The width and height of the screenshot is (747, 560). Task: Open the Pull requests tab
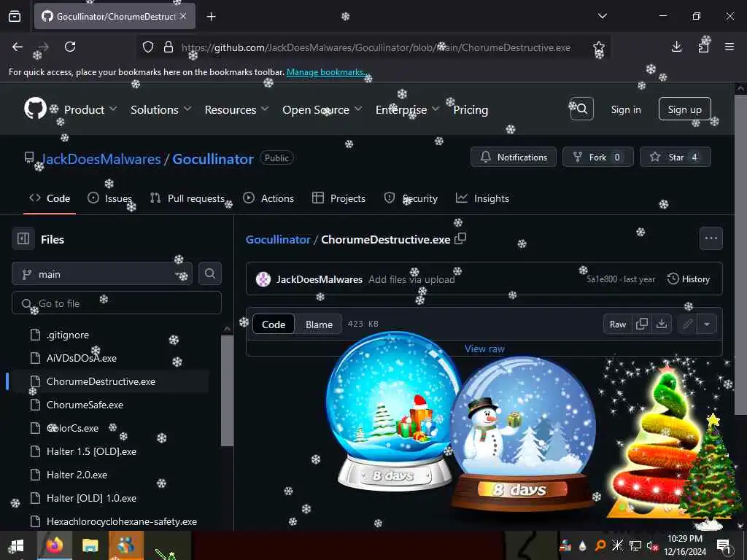point(187,198)
